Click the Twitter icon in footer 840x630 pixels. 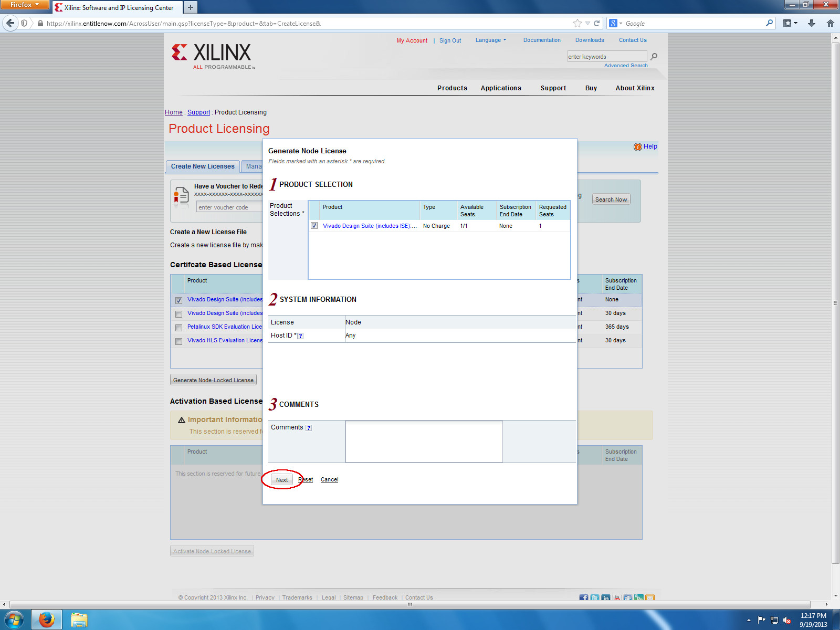594,597
